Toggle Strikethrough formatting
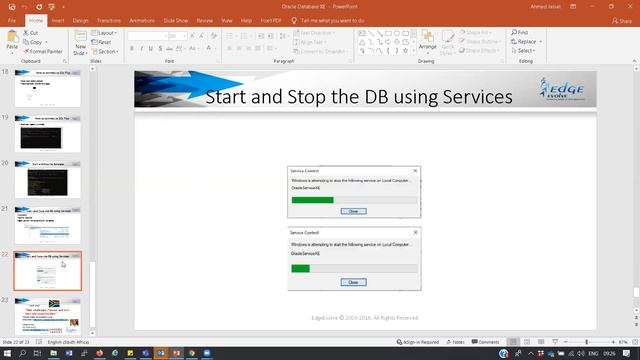640x360 pixels. (169, 49)
